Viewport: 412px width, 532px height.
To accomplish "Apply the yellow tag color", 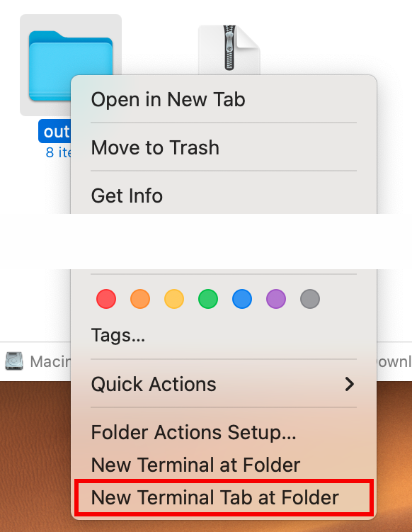I will tap(174, 299).
